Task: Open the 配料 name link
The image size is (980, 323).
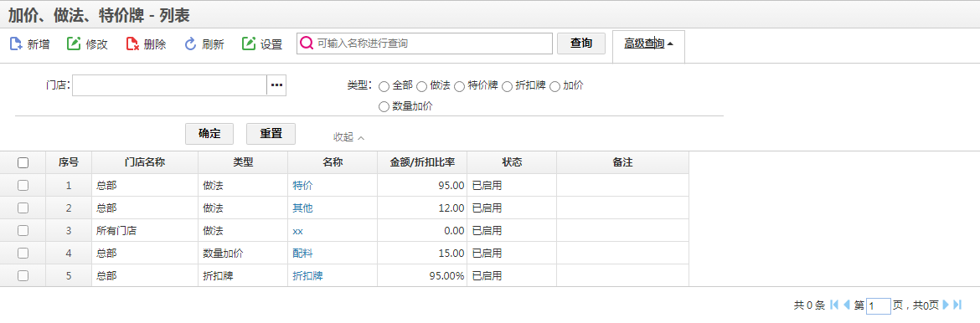Action: [302, 253]
